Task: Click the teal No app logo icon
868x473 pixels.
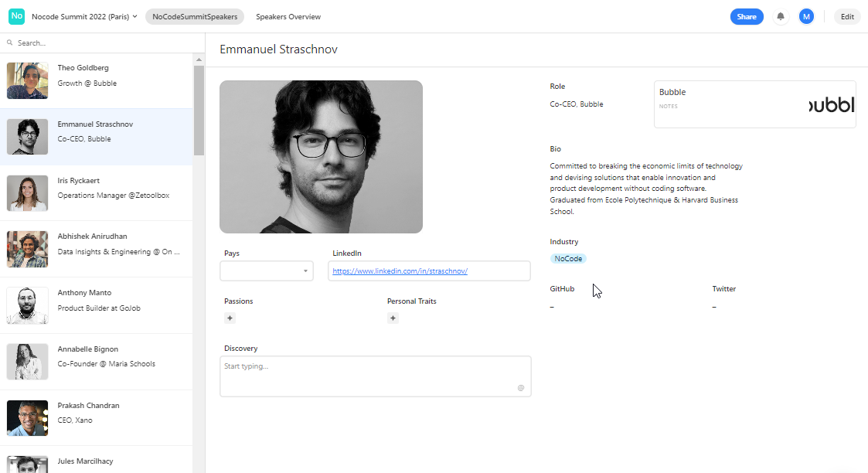Action: pyautogui.click(x=16, y=16)
